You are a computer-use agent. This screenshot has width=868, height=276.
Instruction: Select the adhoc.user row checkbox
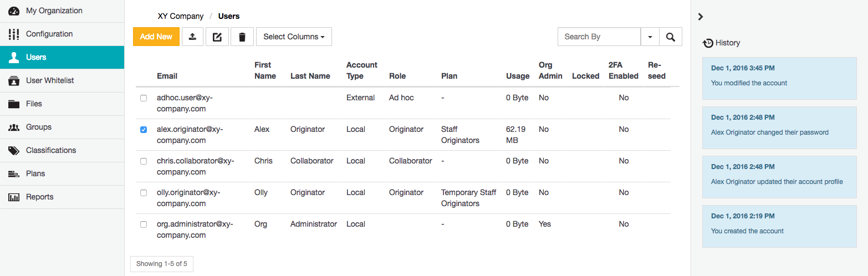(144, 98)
